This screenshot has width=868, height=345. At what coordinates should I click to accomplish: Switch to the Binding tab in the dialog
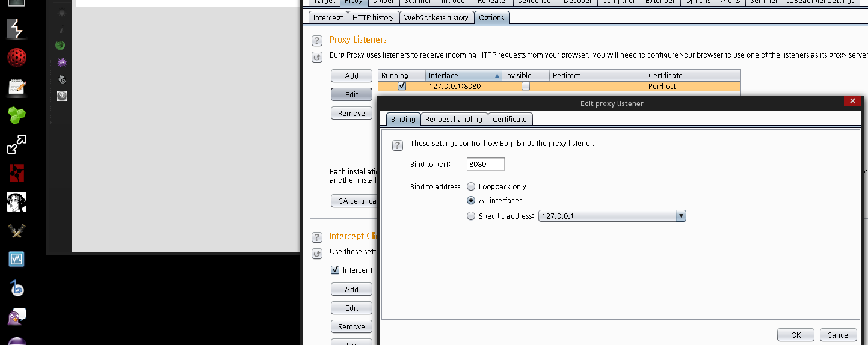[x=403, y=119]
